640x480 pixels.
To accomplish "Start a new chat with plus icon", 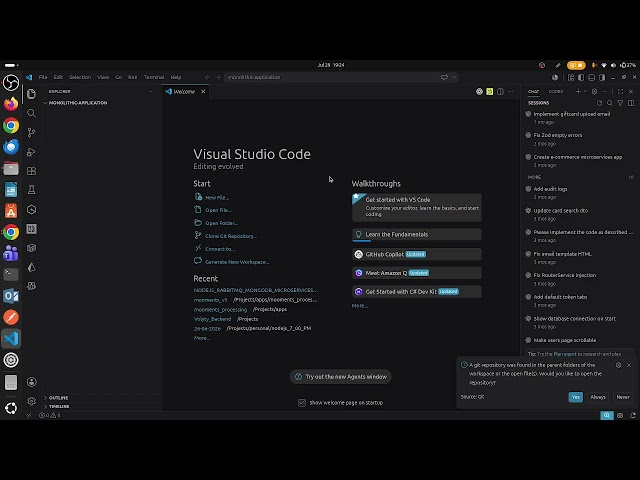I will 578,91.
